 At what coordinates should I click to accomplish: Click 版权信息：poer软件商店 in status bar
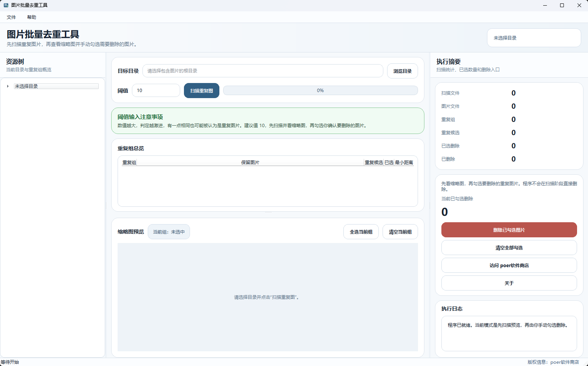[x=553, y=362]
